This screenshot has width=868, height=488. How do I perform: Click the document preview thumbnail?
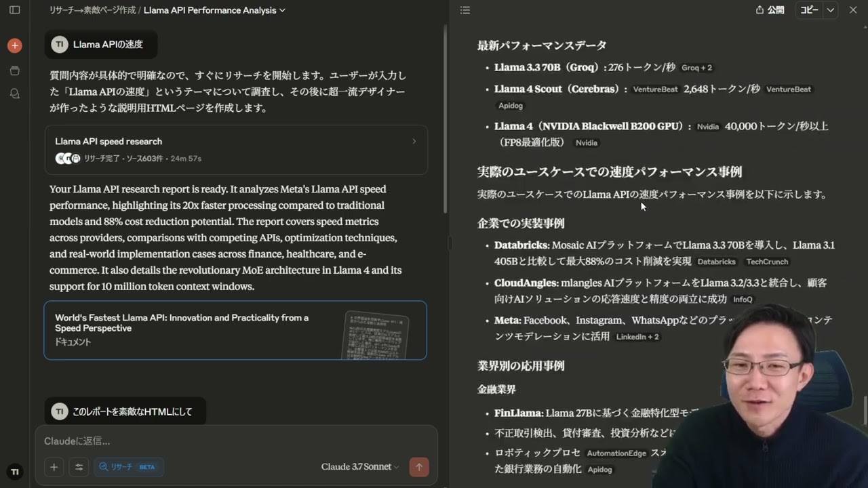(x=376, y=334)
